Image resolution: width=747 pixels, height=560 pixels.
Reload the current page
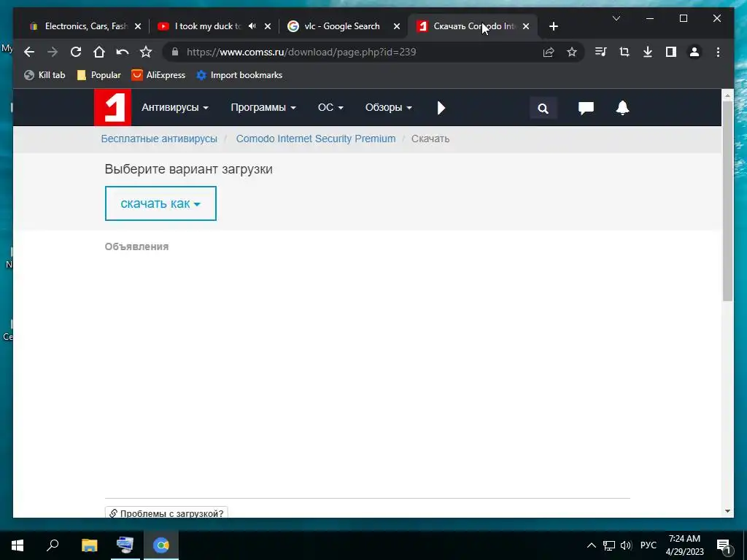click(x=76, y=52)
